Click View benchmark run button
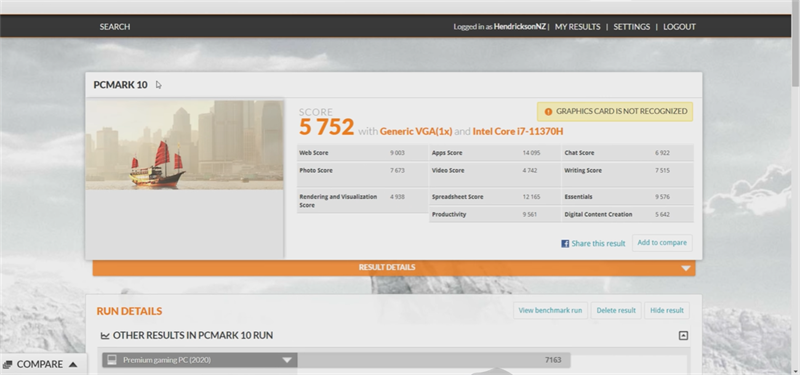This screenshot has height=375, width=800. click(x=551, y=310)
